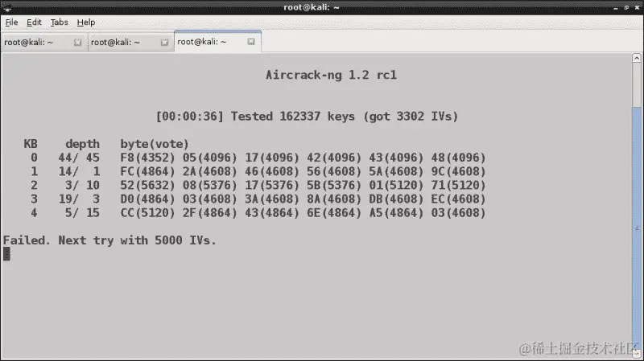Click value EC(4608) in row 3

458,199
